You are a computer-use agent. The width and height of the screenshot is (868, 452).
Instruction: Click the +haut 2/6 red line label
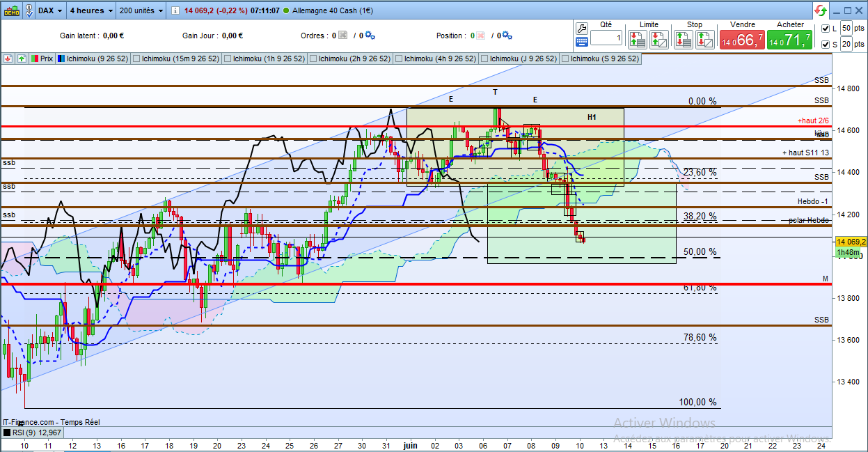[813, 120]
